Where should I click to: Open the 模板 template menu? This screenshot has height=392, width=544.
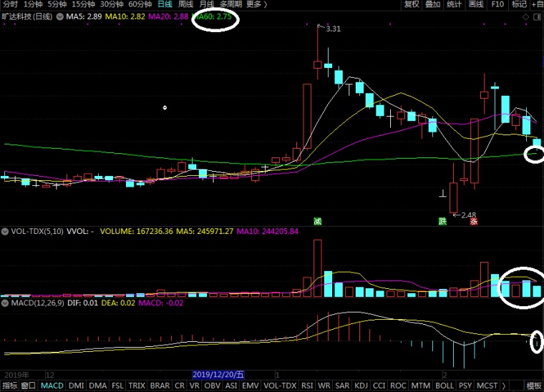534,386
